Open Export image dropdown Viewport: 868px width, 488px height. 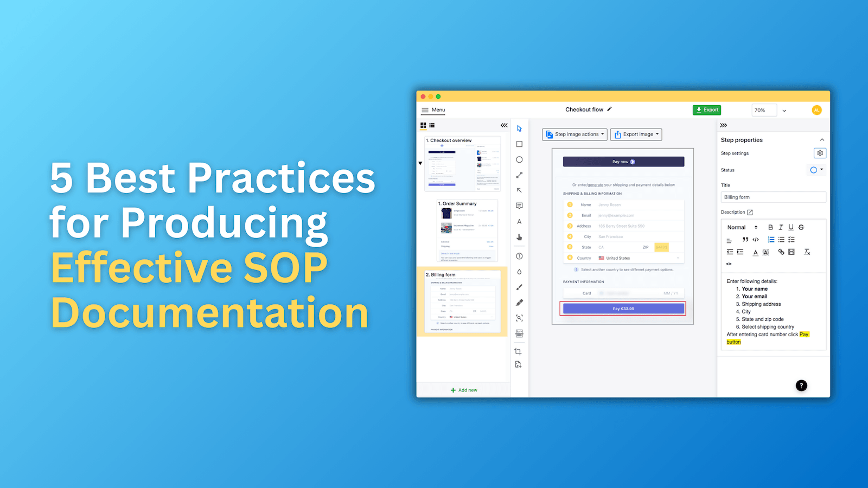point(636,134)
